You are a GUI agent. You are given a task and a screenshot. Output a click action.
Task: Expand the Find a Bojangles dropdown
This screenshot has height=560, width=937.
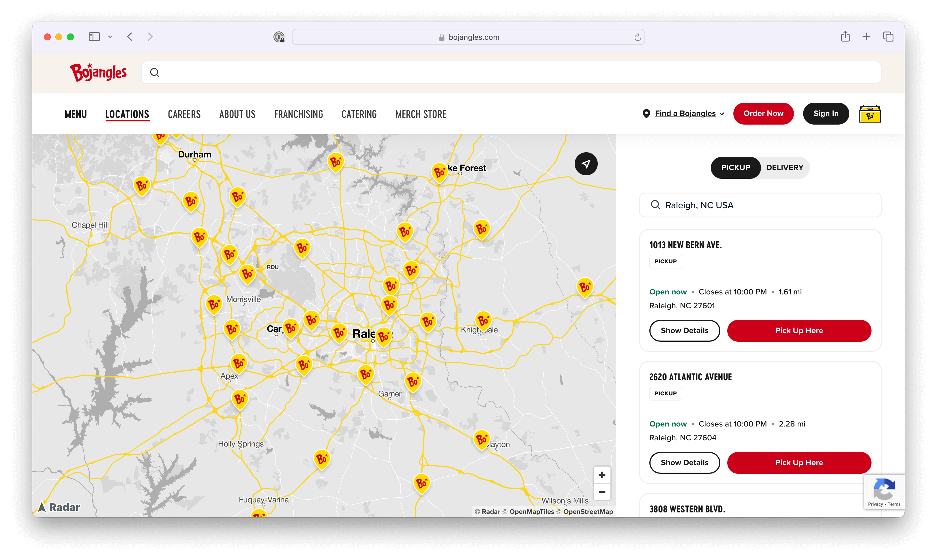[x=689, y=114]
